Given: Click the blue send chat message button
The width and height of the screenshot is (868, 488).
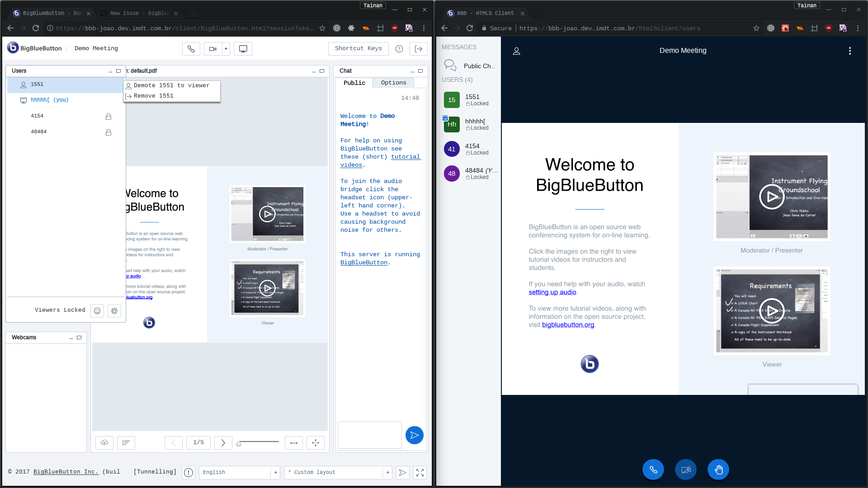Looking at the screenshot, I should point(414,435).
